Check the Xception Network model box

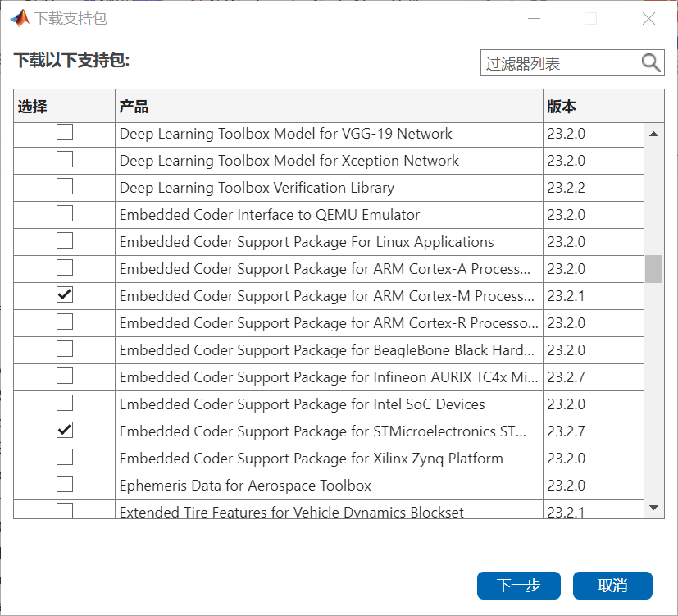(65, 160)
